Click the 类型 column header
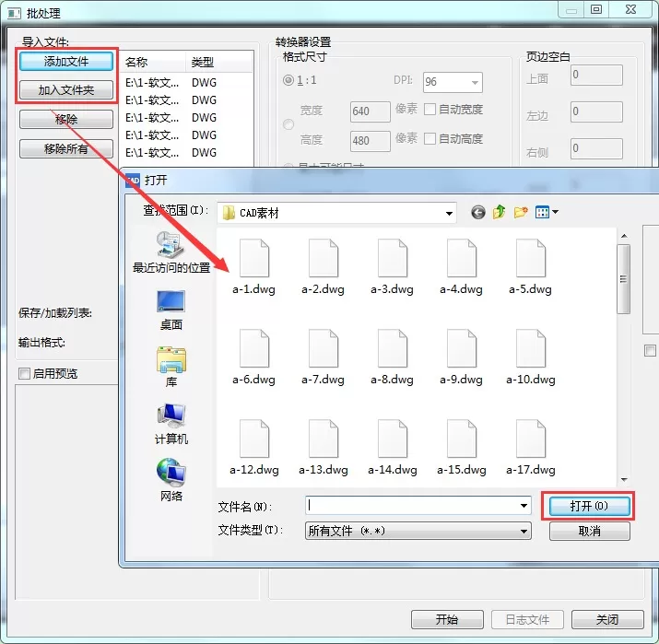This screenshot has height=644, width=659. coord(218,62)
